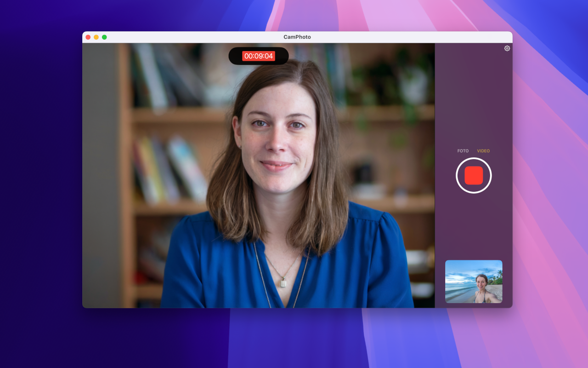The width and height of the screenshot is (588, 368).
Task: Open the settings gear icon
Action: pyautogui.click(x=507, y=48)
